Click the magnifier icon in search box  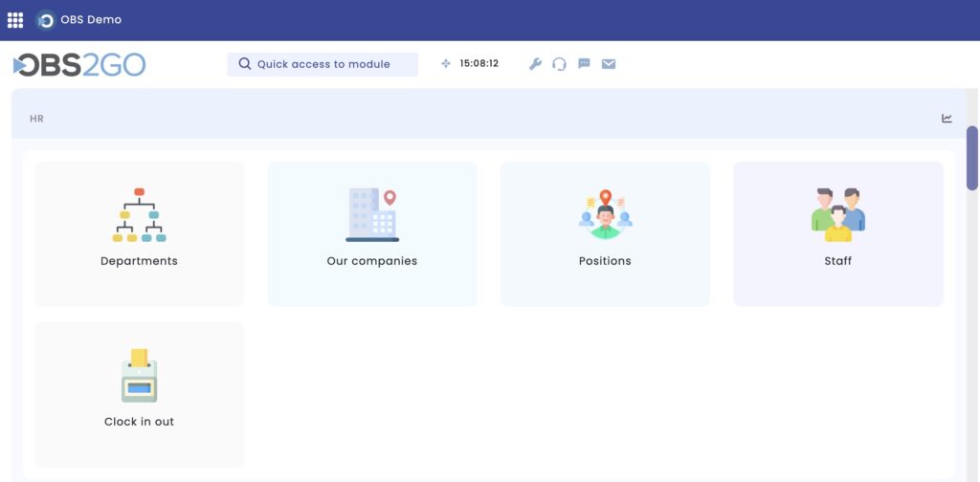pyautogui.click(x=245, y=64)
